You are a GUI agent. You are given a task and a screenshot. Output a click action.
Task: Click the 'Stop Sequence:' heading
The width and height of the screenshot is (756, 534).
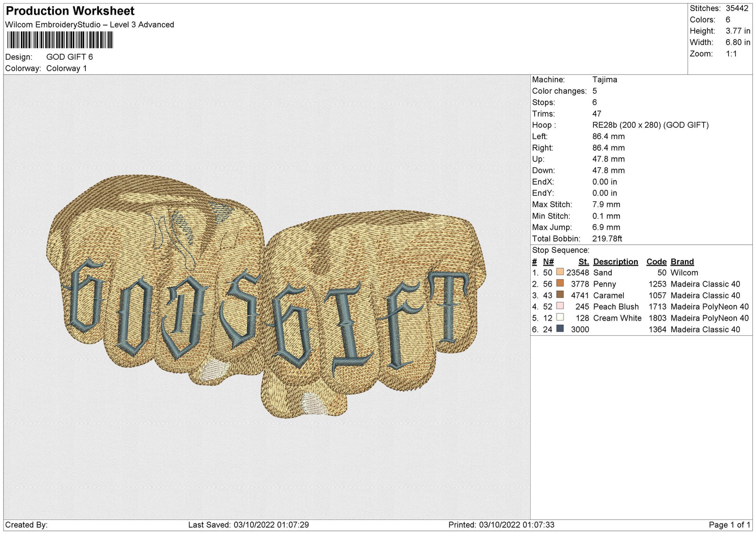click(560, 250)
